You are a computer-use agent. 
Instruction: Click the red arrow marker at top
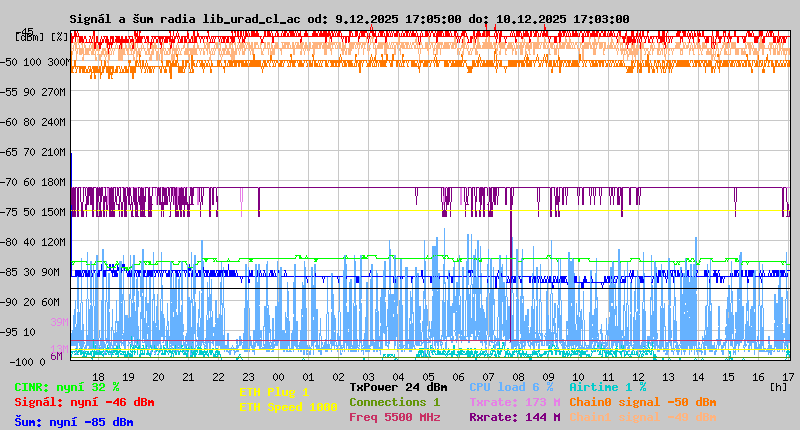point(487,26)
